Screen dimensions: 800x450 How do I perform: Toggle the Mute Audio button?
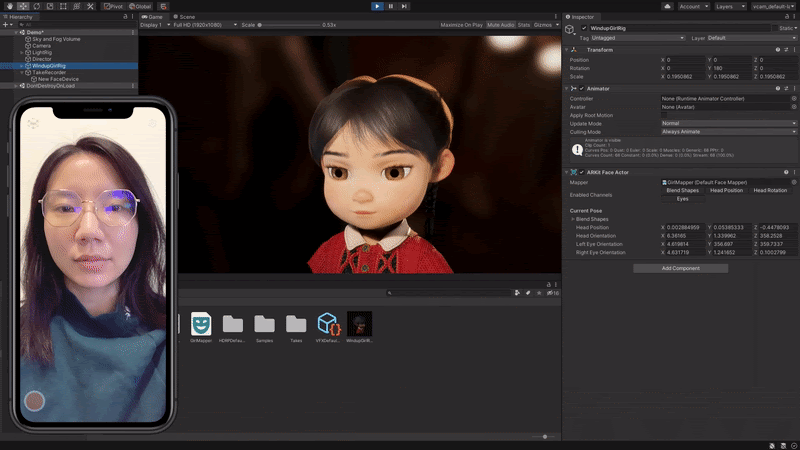500,24
